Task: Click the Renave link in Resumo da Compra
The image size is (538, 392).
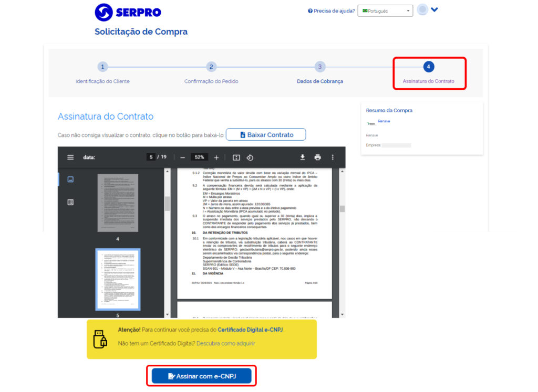Action: 384,121
